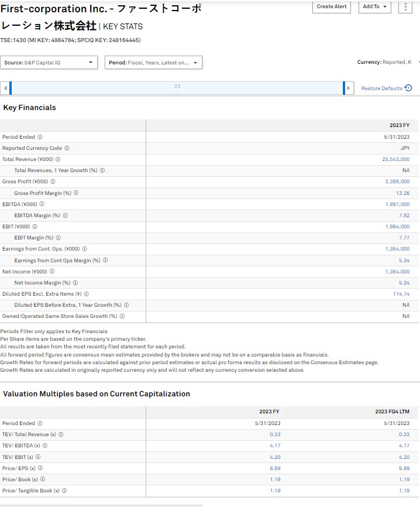Click info icon beside Total Revenue (¥000)
420x507 pixels.
(x=58, y=159)
